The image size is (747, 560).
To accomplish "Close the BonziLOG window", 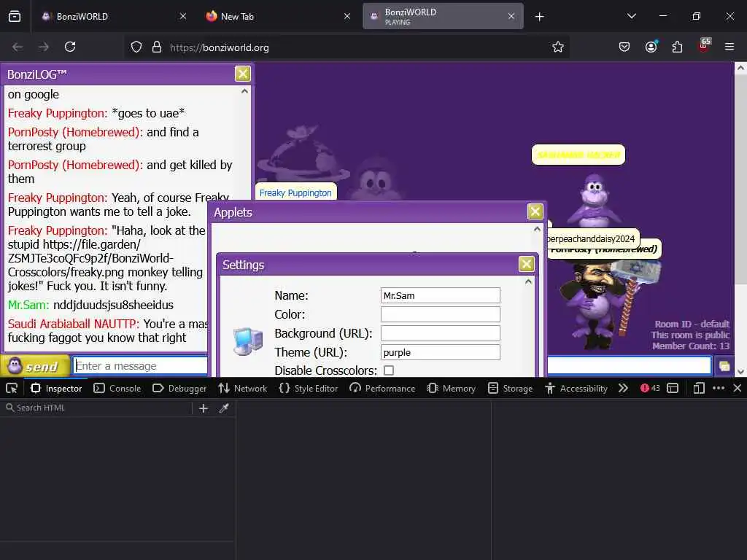I will [242, 74].
